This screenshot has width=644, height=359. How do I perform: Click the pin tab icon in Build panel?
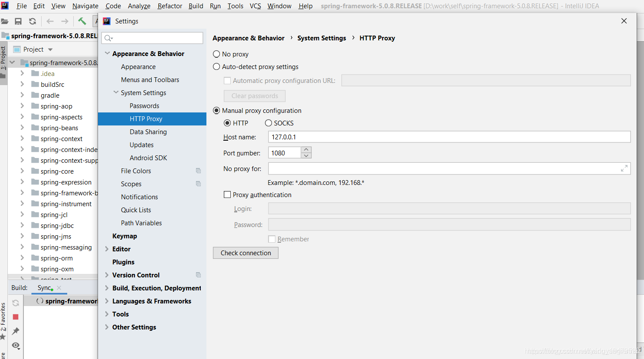(x=16, y=331)
